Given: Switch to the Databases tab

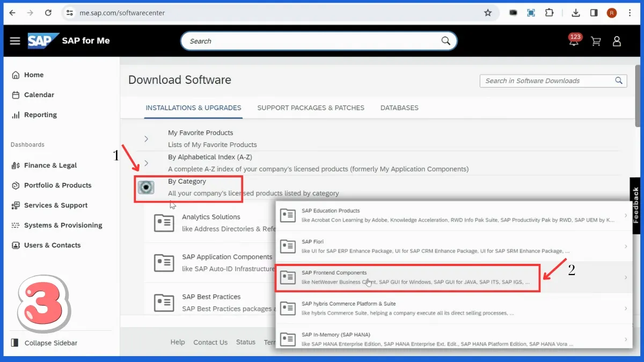Looking at the screenshot, I should (399, 108).
